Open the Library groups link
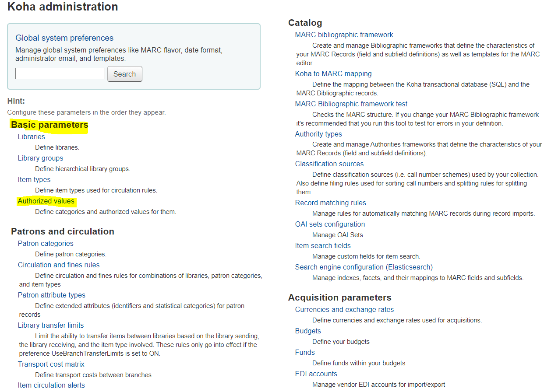 pyautogui.click(x=40, y=158)
